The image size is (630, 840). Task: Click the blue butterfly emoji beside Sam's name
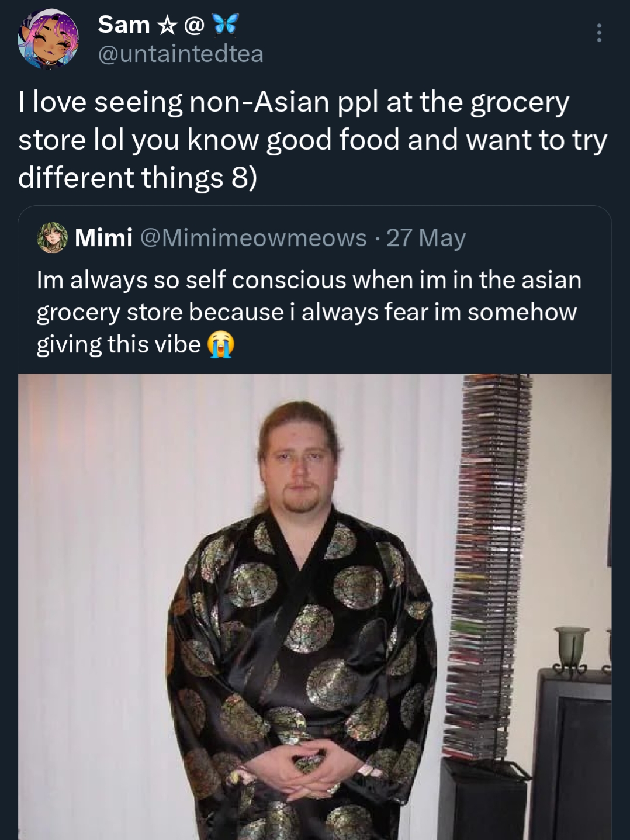click(226, 24)
